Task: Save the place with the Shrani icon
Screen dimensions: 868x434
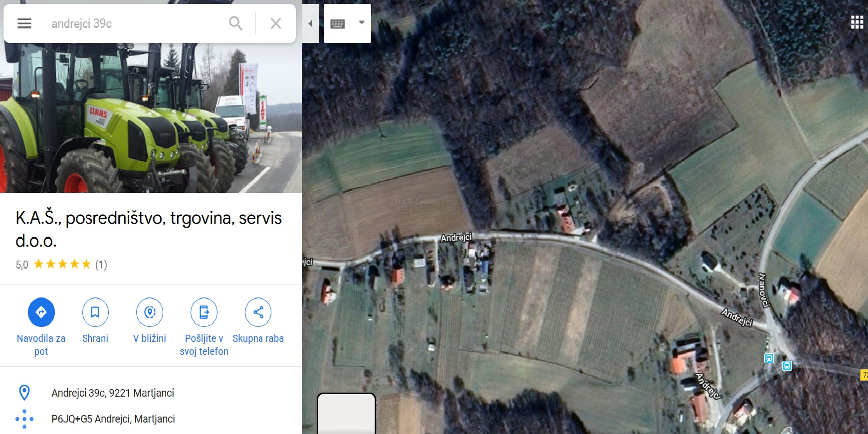Action: (95, 312)
